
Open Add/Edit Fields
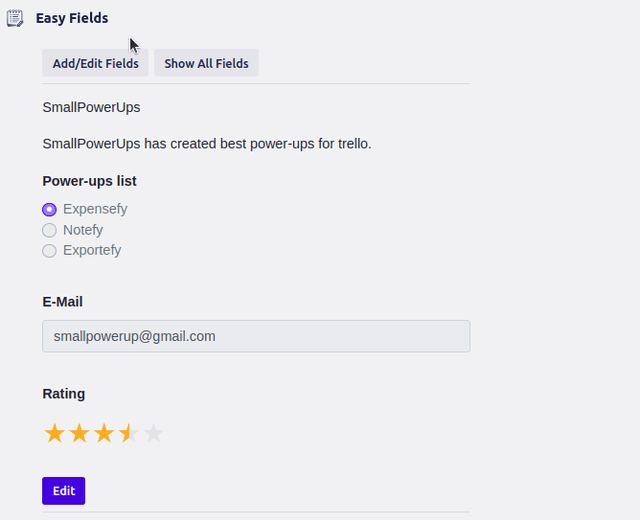point(96,63)
